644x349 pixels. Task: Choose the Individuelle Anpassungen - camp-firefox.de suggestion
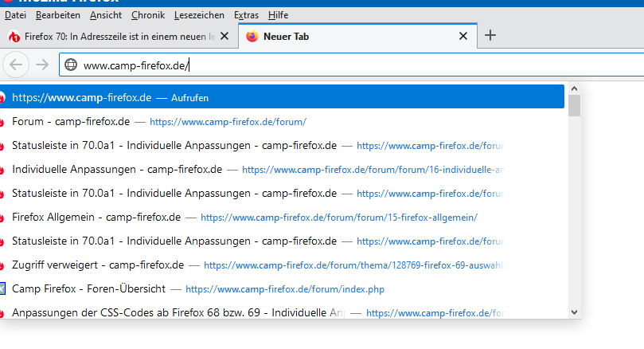click(117, 170)
